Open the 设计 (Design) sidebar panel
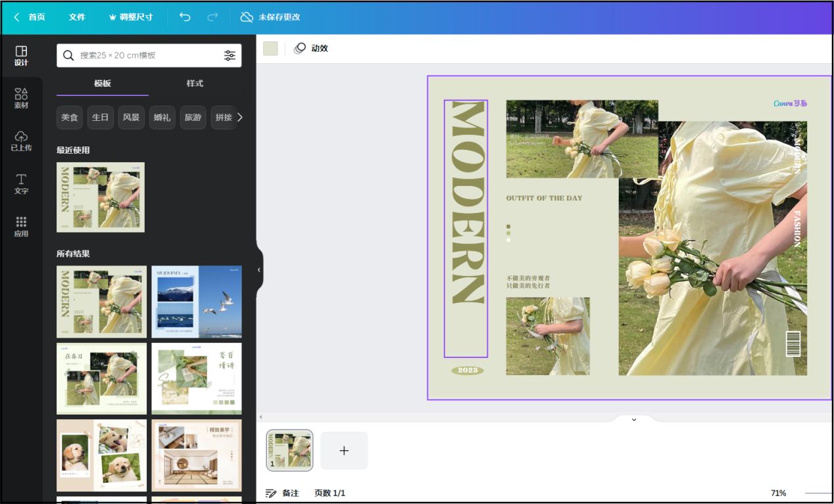834x504 pixels. pyautogui.click(x=21, y=55)
